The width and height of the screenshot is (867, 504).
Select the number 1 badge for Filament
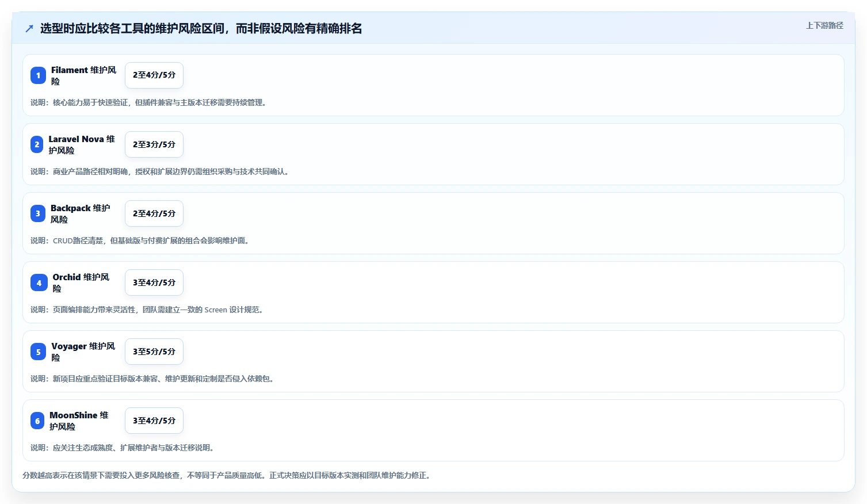38,75
